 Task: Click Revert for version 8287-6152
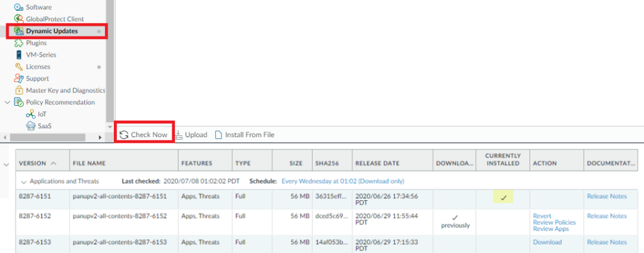pos(542,216)
